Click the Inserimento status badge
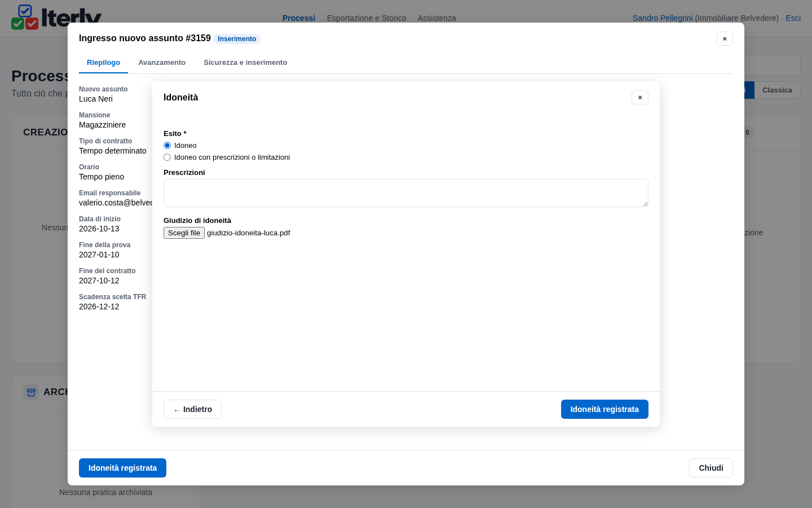Screen dimensions: 812x508 [237, 39]
